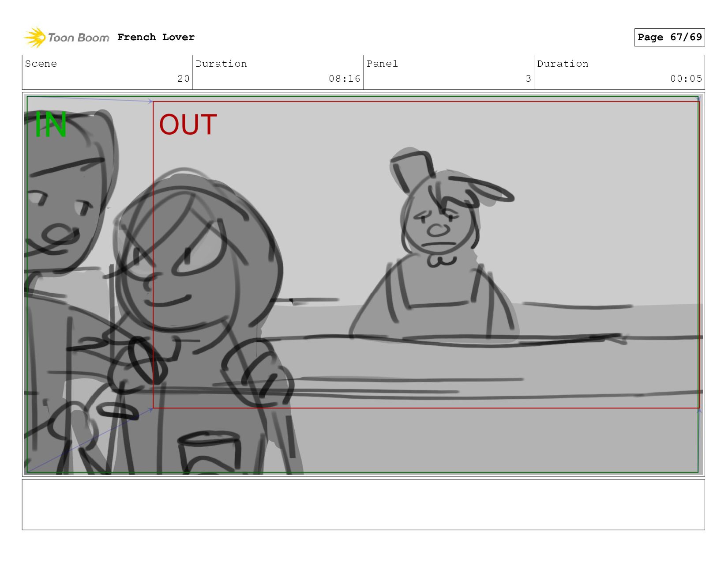Click the Toon Boom logo icon

click(x=35, y=37)
